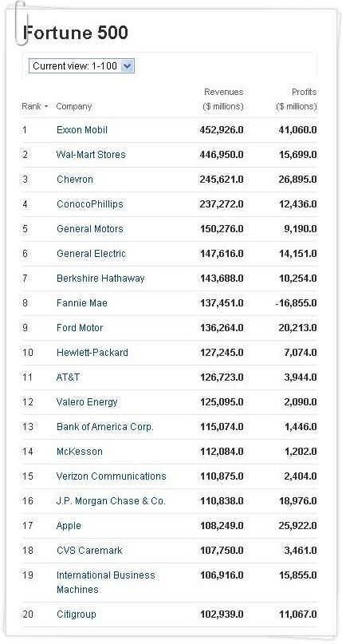Open the Citigroup company link
This screenshot has width=342, height=644.
(77, 614)
